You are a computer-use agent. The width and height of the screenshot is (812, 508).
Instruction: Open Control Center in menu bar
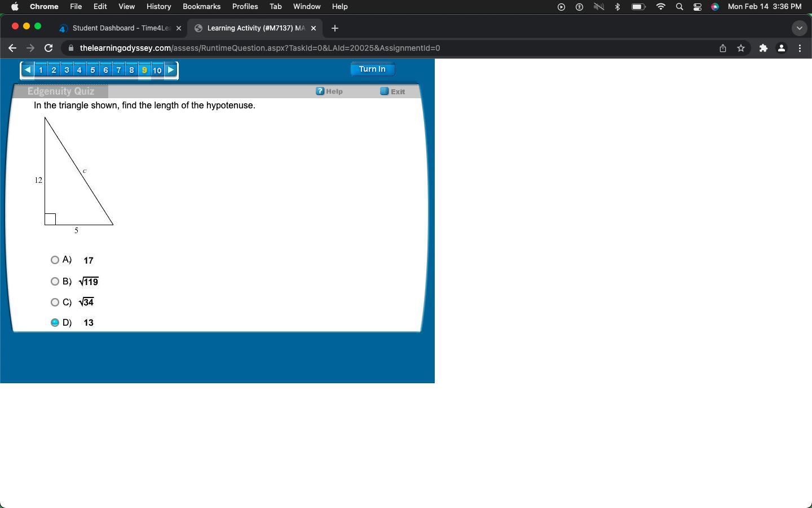(698, 7)
